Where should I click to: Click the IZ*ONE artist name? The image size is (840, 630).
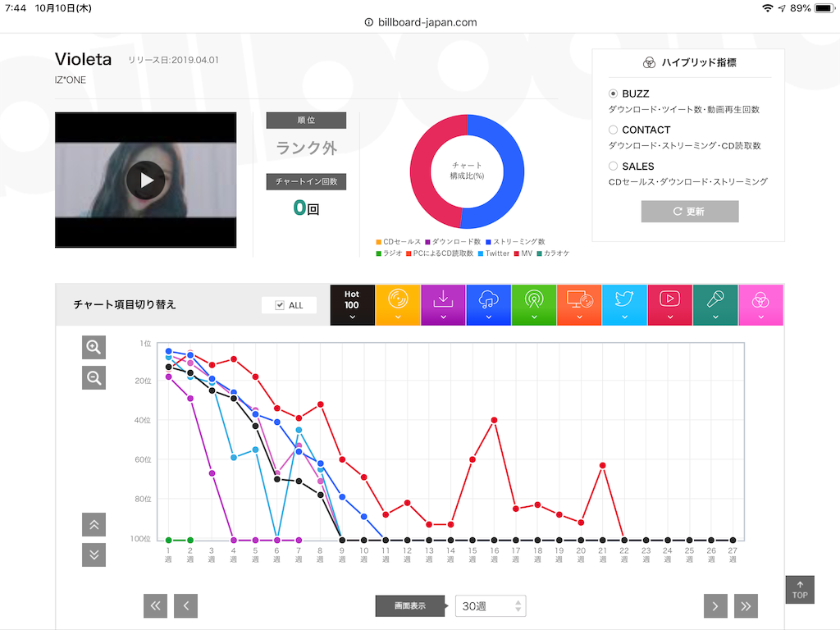click(x=71, y=80)
